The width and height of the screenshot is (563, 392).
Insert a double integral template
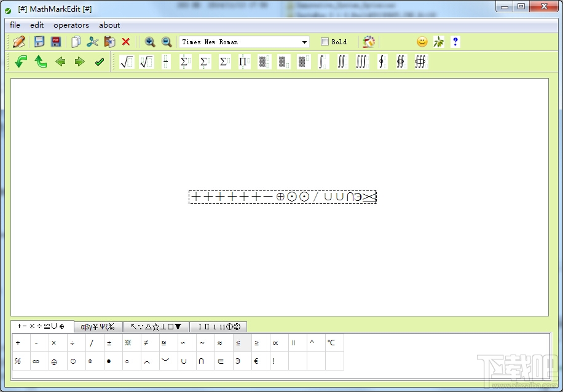pos(342,61)
